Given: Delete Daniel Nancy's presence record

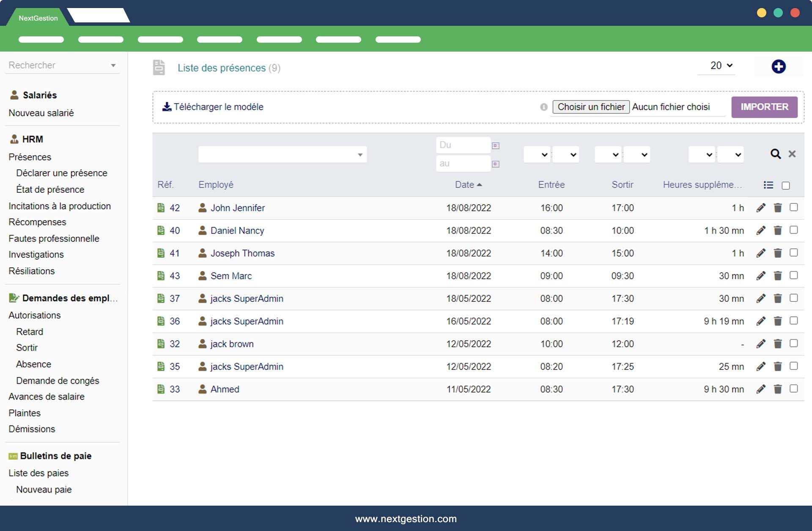Looking at the screenshot, I should [x=778, y=230].
